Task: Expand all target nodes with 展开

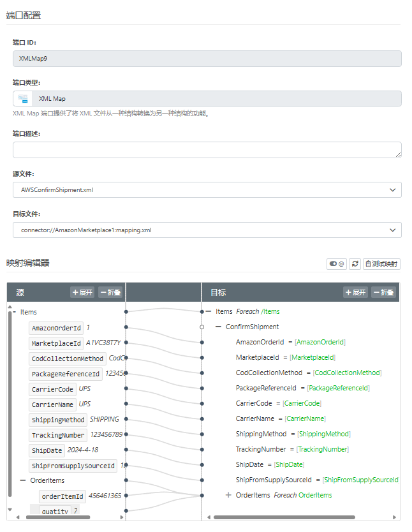Action: (x=355, y=292)
